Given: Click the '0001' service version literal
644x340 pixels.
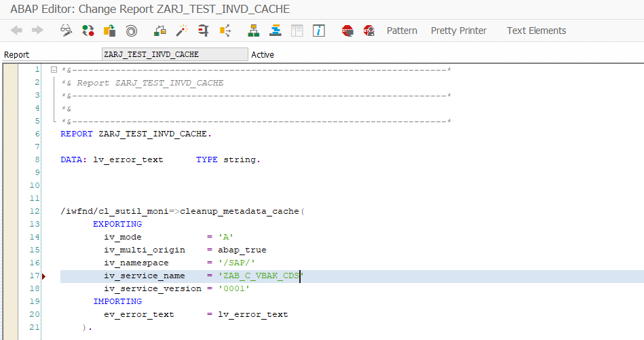Looking at the screenshot, I should [233, 288].
